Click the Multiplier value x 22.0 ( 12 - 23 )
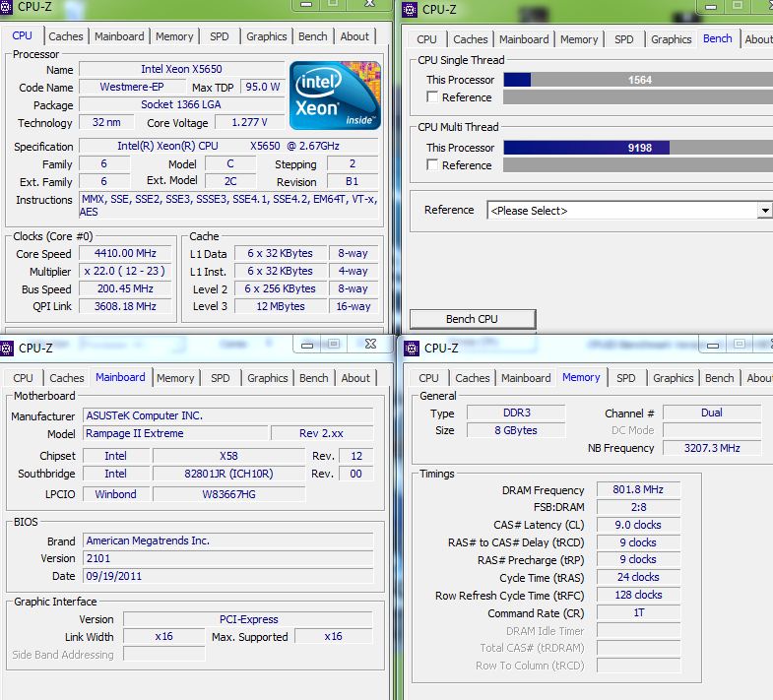 (125, 271)
